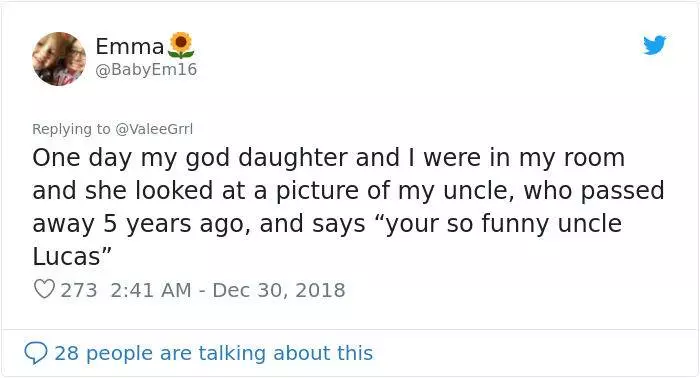
Task: Open the display name Emma
Action: tap(130, 46)
